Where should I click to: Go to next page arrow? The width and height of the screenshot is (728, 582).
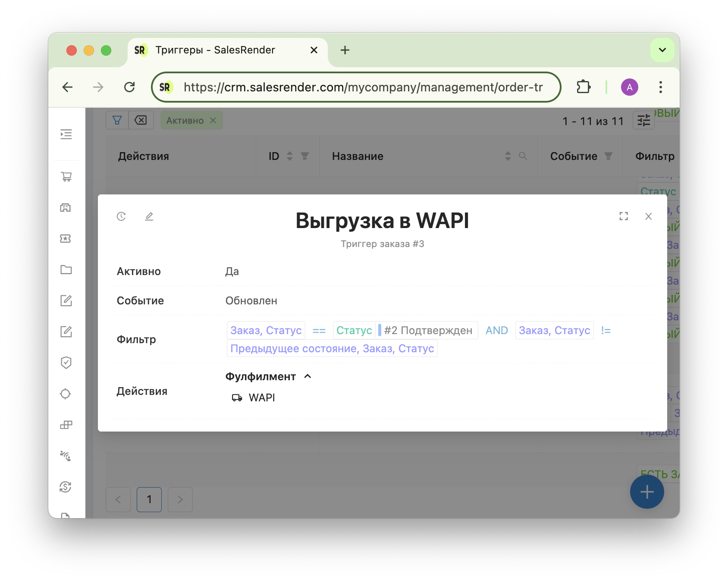180,500
